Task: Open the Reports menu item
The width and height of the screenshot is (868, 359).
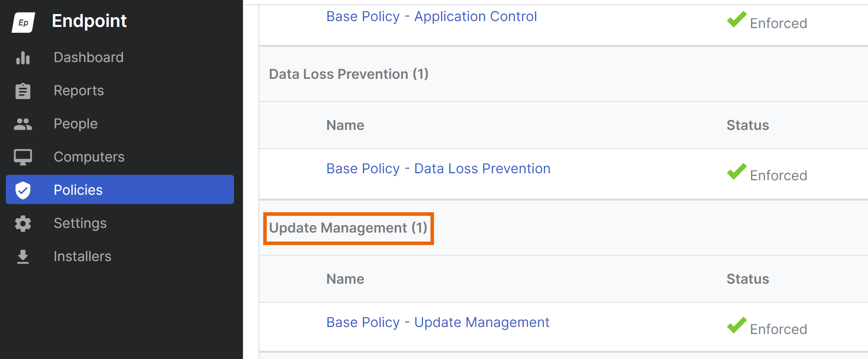Action: click(79, 91)
